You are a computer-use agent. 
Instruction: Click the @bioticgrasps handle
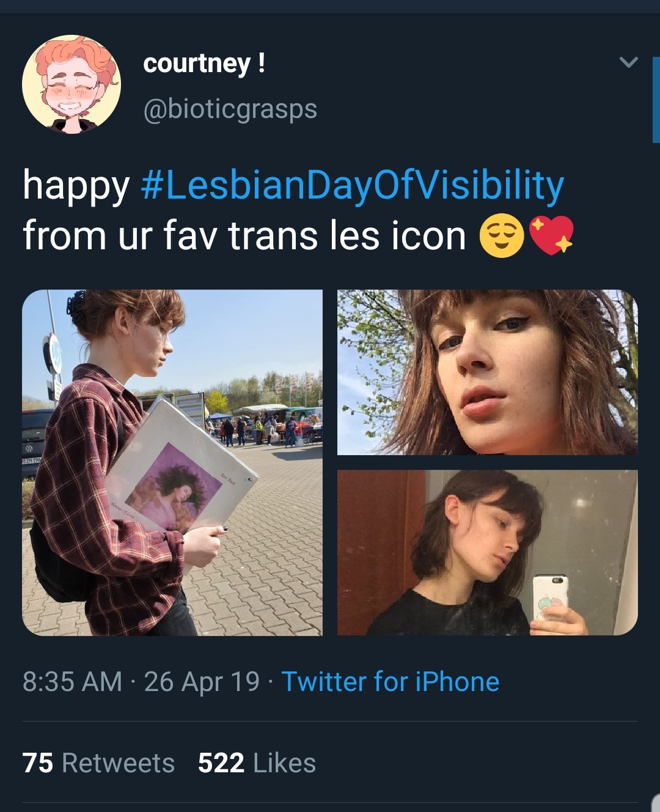(x=230, y=109)
